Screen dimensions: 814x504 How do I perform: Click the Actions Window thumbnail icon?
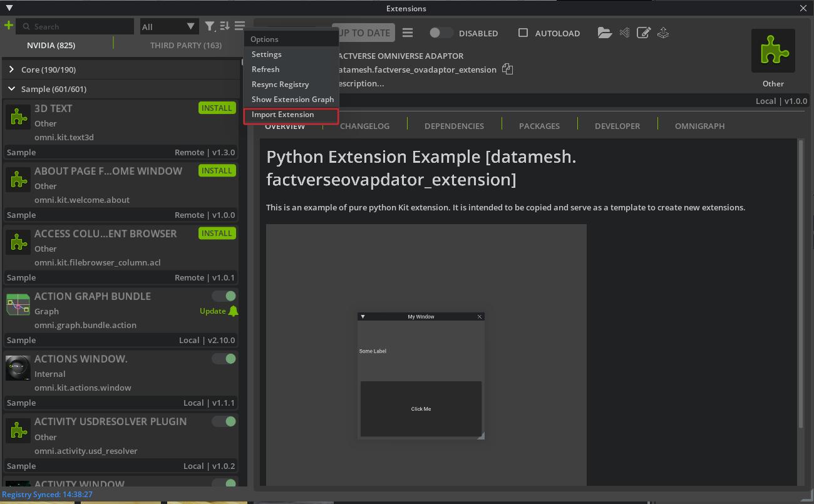point(18,368)
